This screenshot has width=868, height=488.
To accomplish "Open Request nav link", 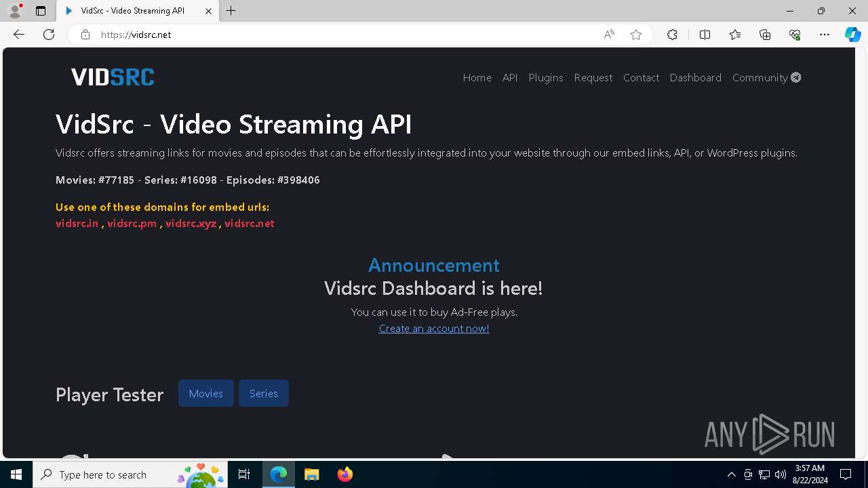I will [x=593, y=77].
